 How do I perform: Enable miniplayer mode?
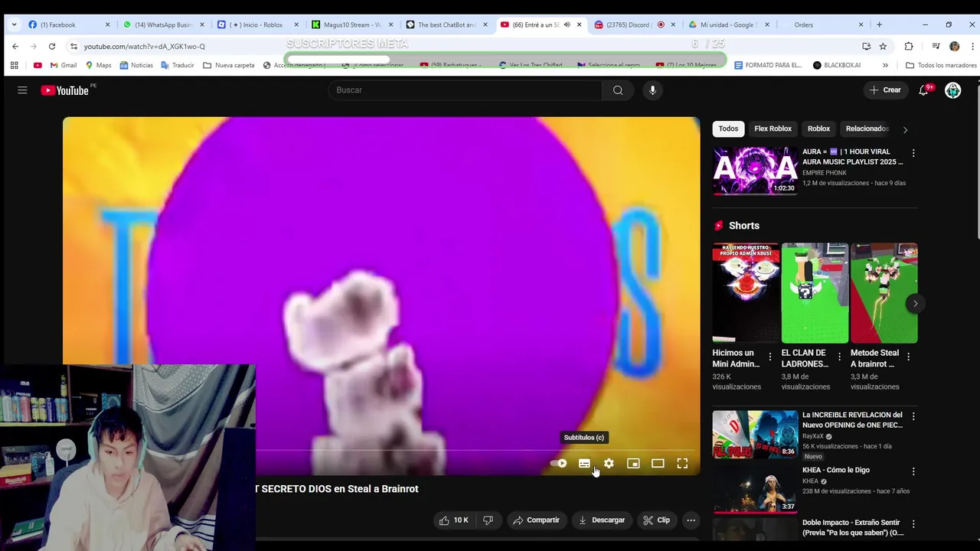(633, 463)
